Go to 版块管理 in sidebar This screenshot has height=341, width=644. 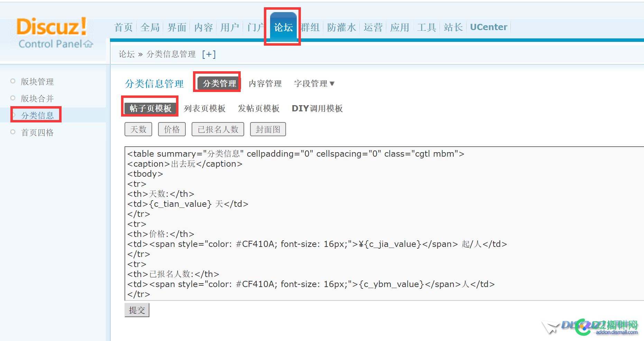click(37, 82)
